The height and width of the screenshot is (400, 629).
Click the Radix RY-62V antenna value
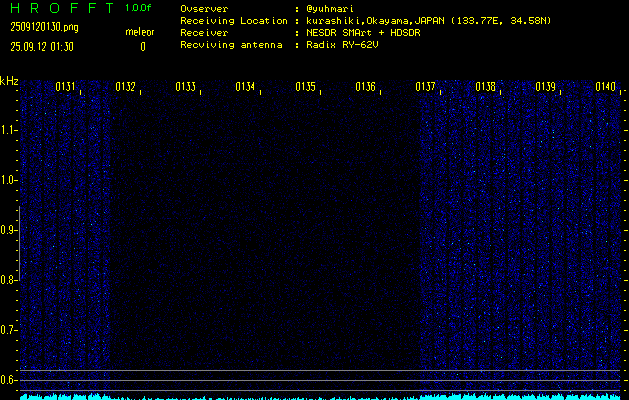point(342,45)
